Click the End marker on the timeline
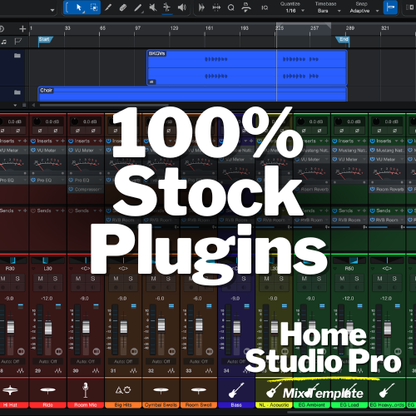The height and width of the screenshot is (416, 416). 343,40
